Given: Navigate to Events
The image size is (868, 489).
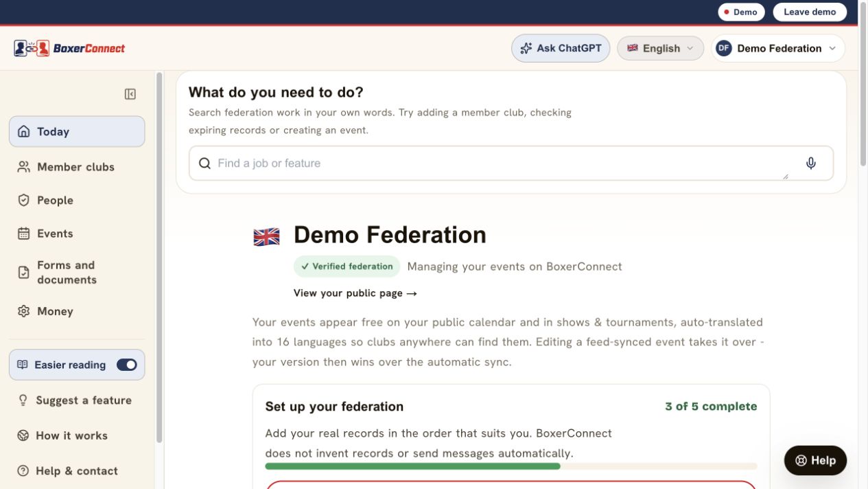Looking at the screenshot, I should [x=77, y=234].
